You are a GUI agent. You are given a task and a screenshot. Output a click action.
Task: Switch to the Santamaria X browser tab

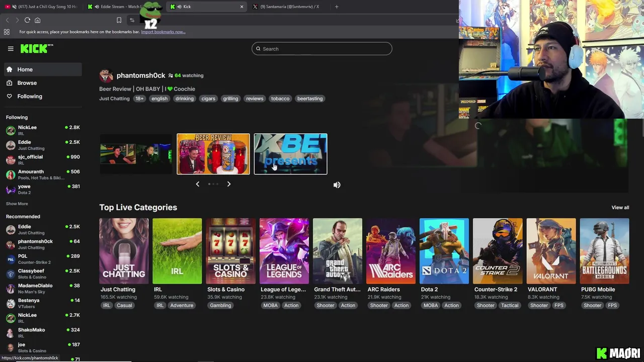click(x=289, y=7)
